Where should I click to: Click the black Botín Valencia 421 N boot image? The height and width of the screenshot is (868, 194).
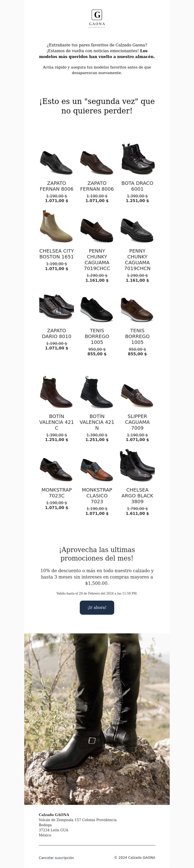[x=97, y=392]
